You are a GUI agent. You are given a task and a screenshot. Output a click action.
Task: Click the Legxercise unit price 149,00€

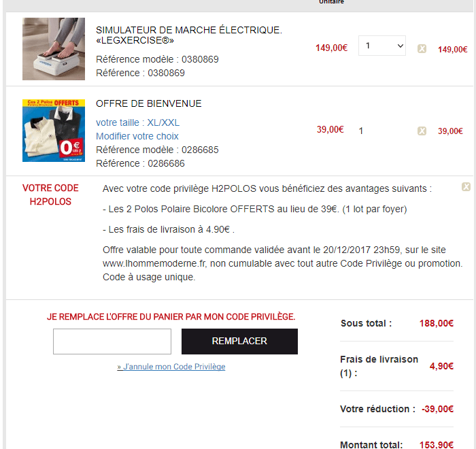pyautogui.click(x=332, y=48)
